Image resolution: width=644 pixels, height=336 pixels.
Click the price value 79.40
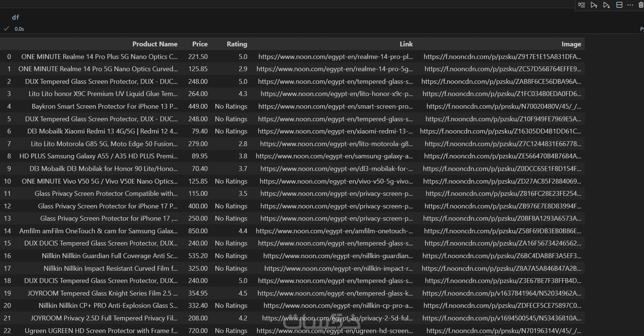(200, 131)
